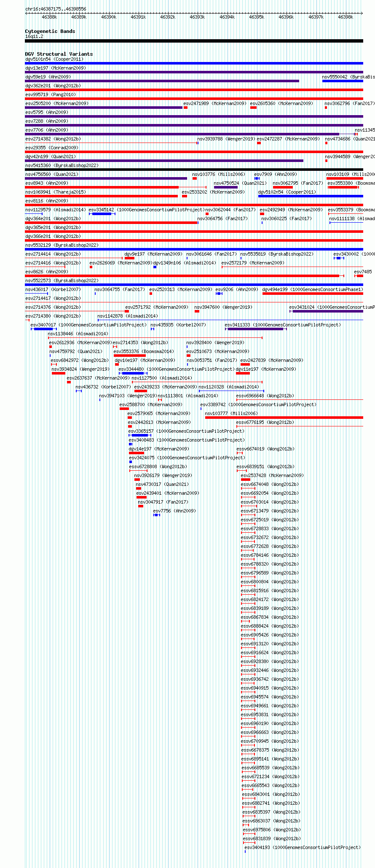Image resolution: width=375 pixels, height=868 pixels.
Task: Select esv9206 (Ahn2009) variant
Action: pos(237,290)
